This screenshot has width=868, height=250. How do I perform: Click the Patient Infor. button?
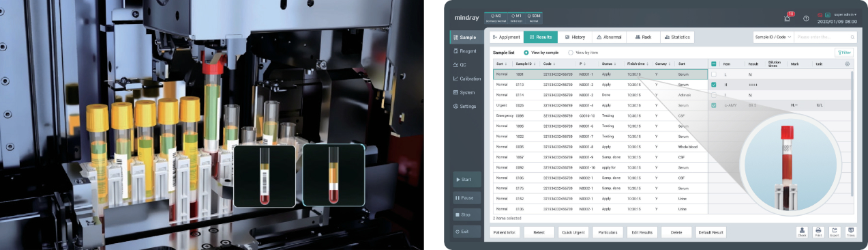point(505,232)
